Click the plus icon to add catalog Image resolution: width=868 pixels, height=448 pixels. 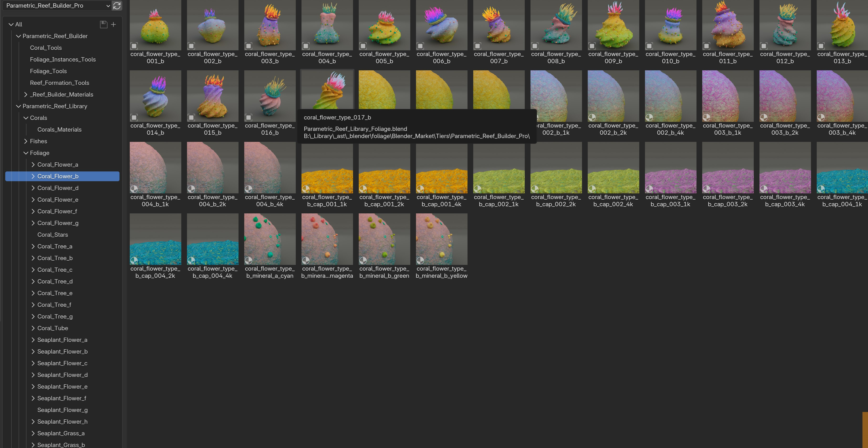point(114,24)
